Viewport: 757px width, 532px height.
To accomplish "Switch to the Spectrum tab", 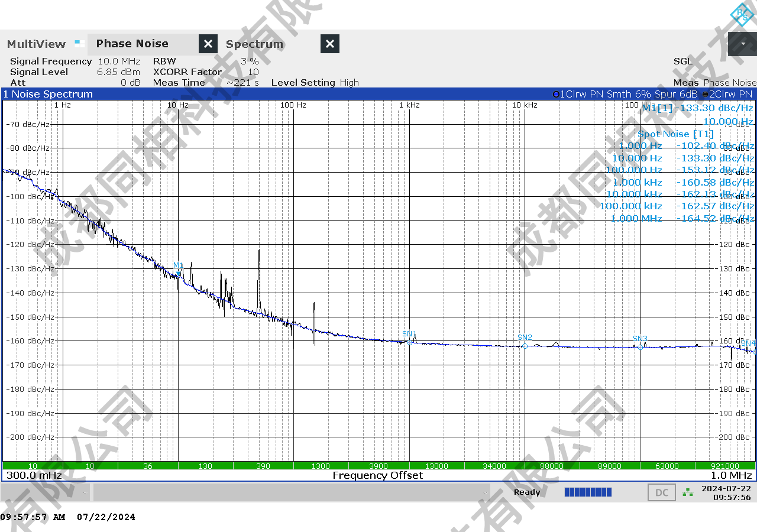I will coord(254,44).
